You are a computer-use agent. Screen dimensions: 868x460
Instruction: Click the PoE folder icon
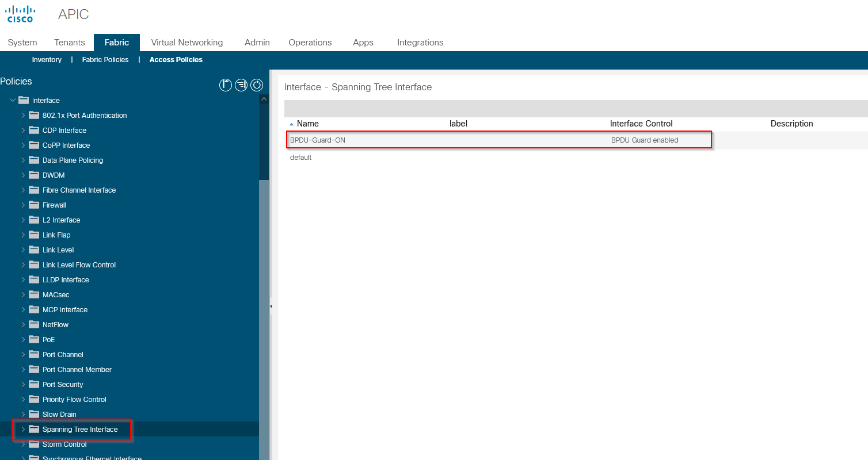click(x=34, y=339)
